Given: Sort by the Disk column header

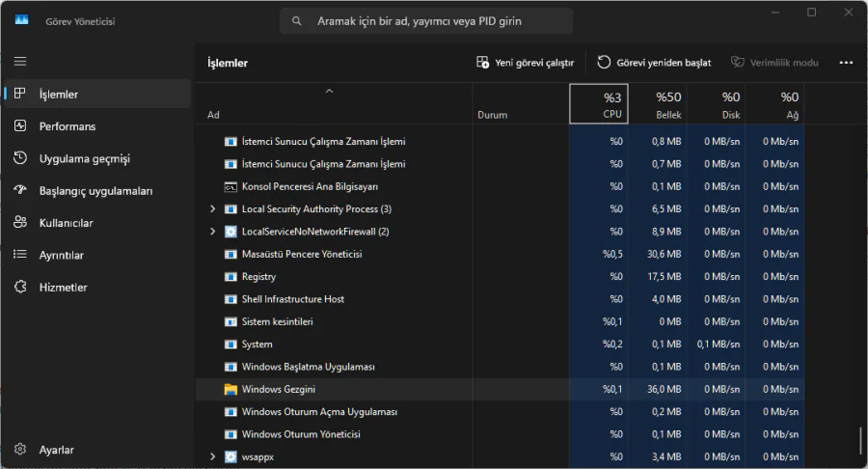Looking at the screenshot, I should pyautogui.click(x=717, y=103).
